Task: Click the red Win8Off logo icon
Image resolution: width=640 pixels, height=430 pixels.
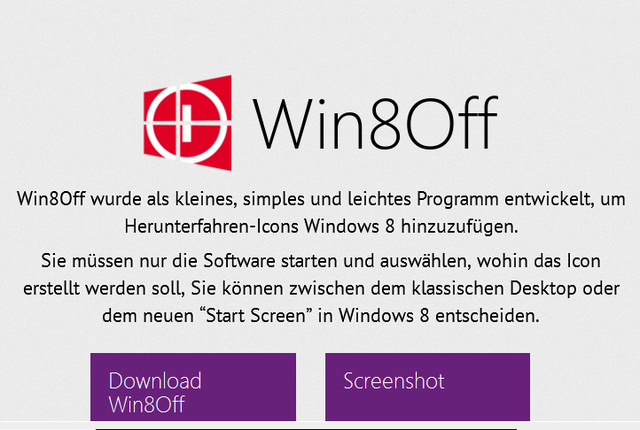Action: [188, 122]
